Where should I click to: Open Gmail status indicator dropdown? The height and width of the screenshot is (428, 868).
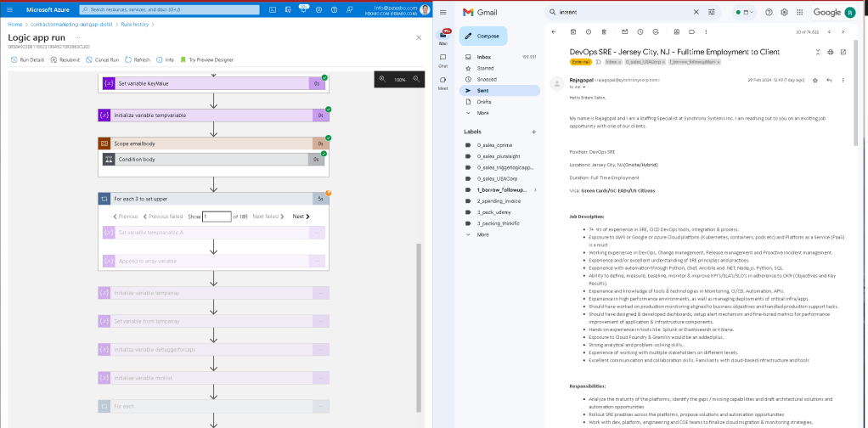[744, 12]
